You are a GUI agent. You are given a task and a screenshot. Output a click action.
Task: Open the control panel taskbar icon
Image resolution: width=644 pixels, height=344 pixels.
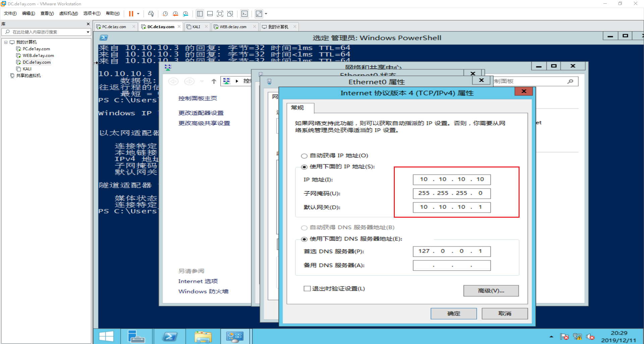[x=235, y=336]
